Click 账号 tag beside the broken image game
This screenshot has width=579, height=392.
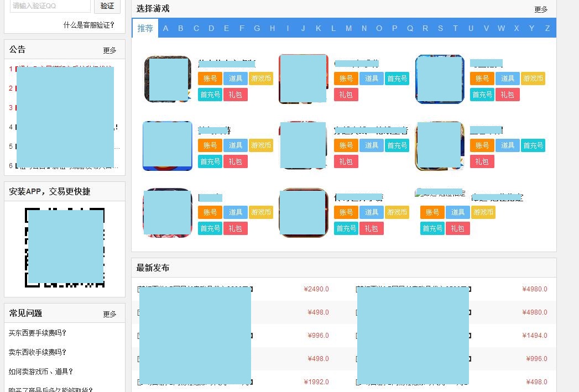pos(432,212)
